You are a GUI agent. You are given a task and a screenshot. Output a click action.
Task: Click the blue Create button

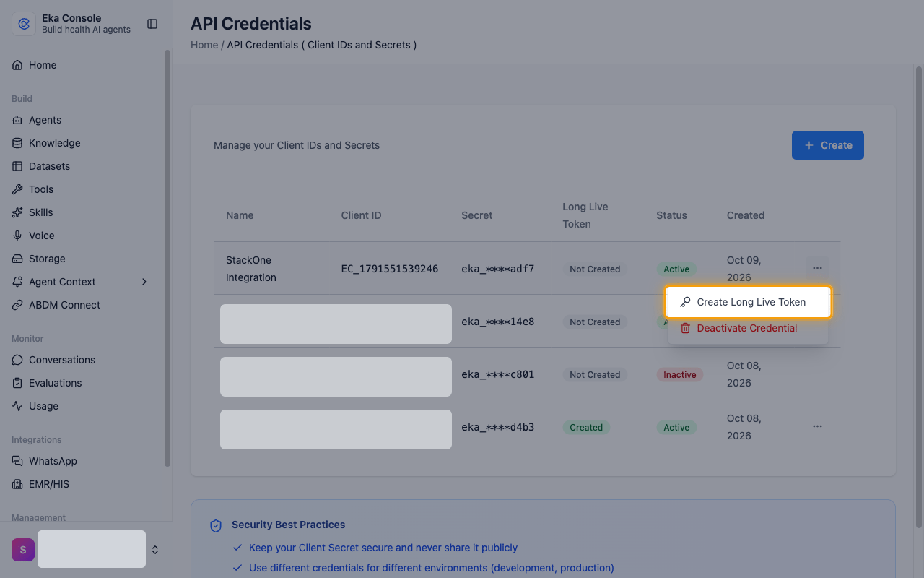pos(828,145)
